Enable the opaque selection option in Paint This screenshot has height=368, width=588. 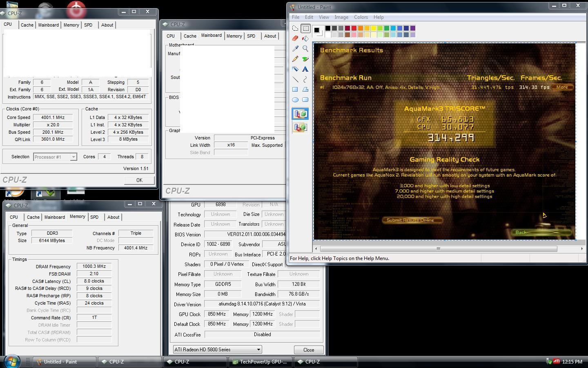click(x=300, y=114)
